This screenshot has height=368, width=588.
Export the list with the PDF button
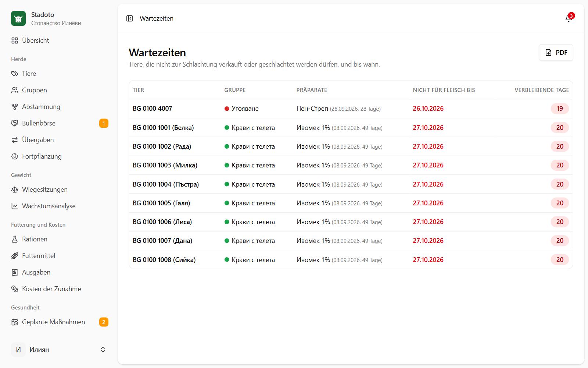point(556,53)
